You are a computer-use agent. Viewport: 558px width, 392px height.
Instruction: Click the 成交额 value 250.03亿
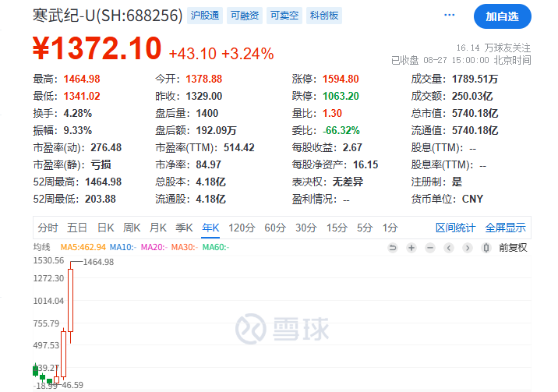[x=472, y=96]
